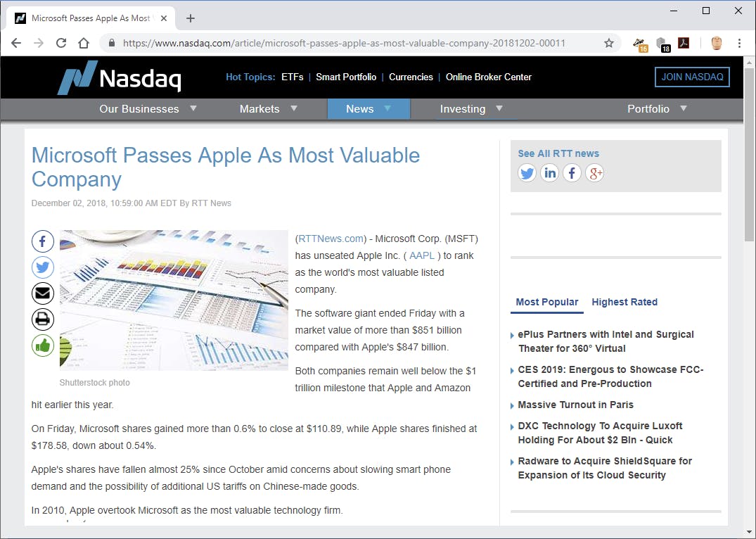
Task: Open Massive Turnout in Paris article
Action: (x=576, y=405)
